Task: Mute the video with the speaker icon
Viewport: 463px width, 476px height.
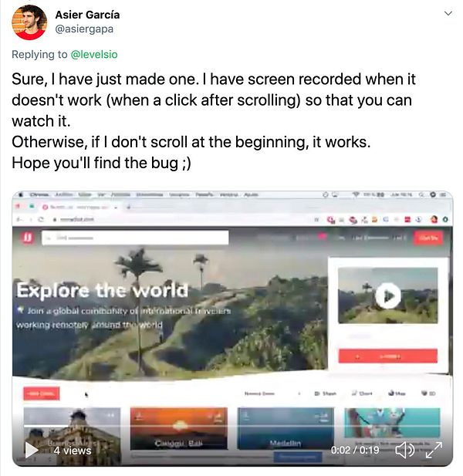Action: [404, 450]
